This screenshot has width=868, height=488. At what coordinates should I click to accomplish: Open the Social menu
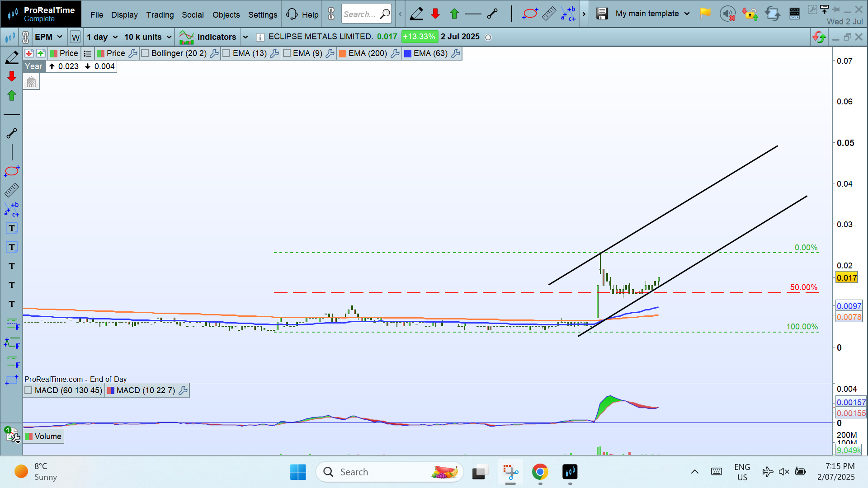coord(193,14)
